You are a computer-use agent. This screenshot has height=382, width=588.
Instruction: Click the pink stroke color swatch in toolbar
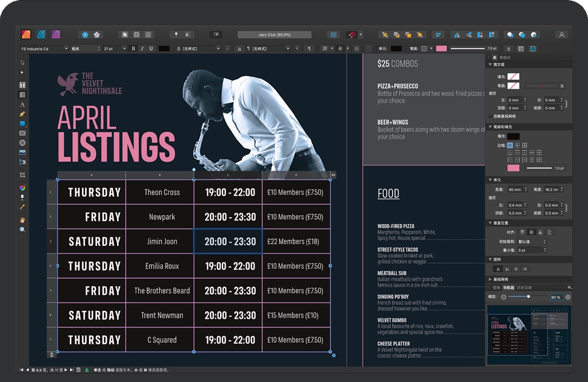click(441, 49)
